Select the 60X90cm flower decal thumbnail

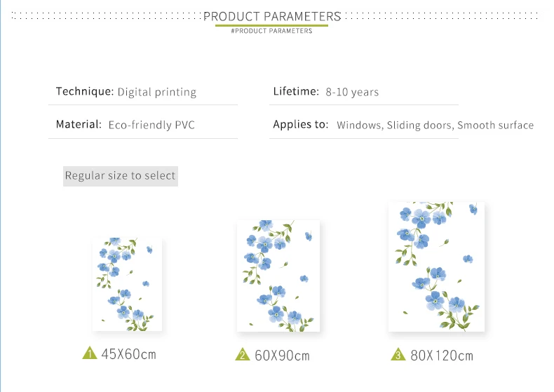tap(278, 276)
